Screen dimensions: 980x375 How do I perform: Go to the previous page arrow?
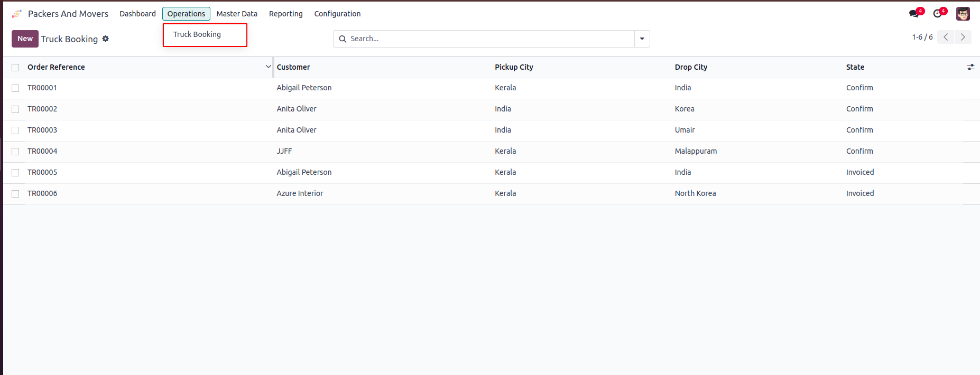pyautogui.click(x=946, y=37)
